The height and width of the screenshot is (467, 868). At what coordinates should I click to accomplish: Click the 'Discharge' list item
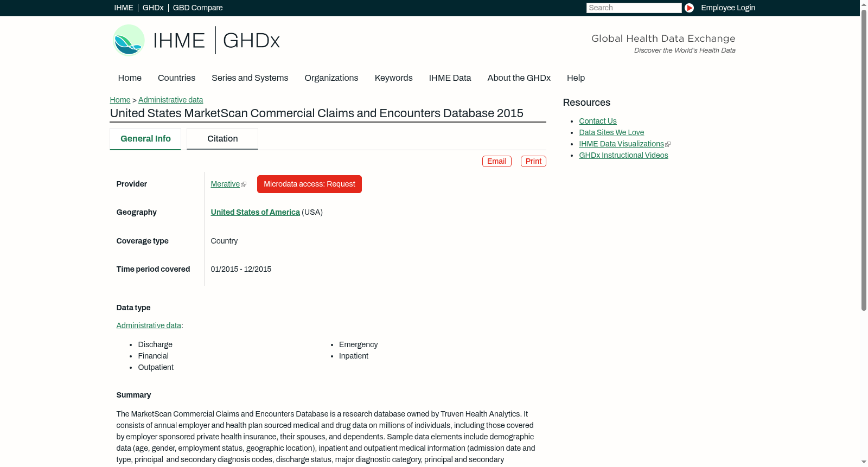click(155, 345)
